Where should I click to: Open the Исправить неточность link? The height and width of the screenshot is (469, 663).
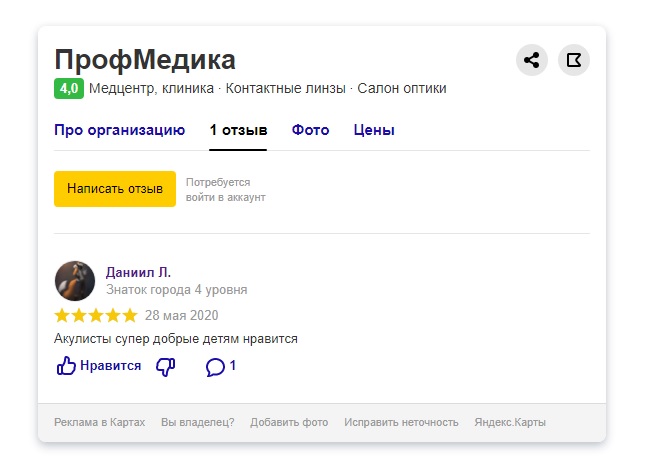pos(401,422)
